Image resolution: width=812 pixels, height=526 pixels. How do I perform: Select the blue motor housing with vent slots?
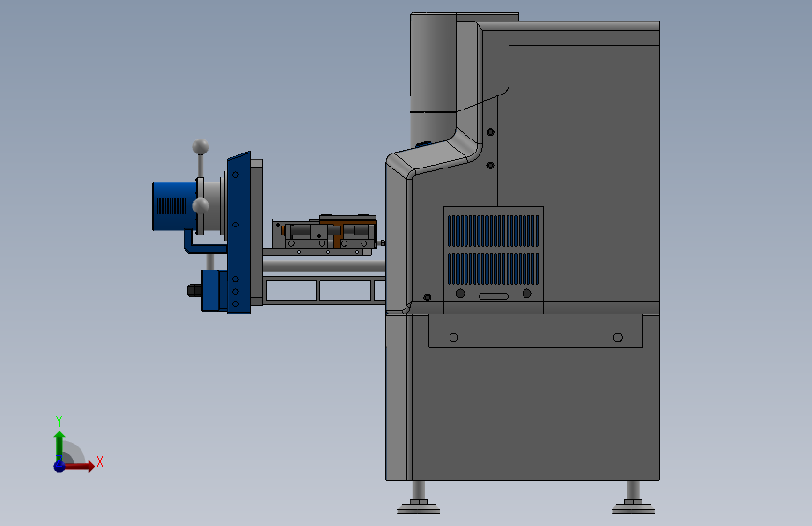173,206
